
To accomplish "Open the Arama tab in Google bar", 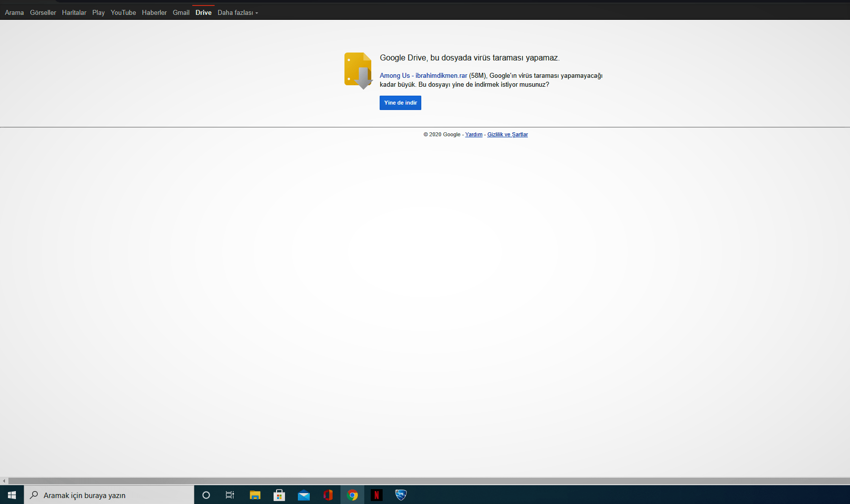I will 14,13.
